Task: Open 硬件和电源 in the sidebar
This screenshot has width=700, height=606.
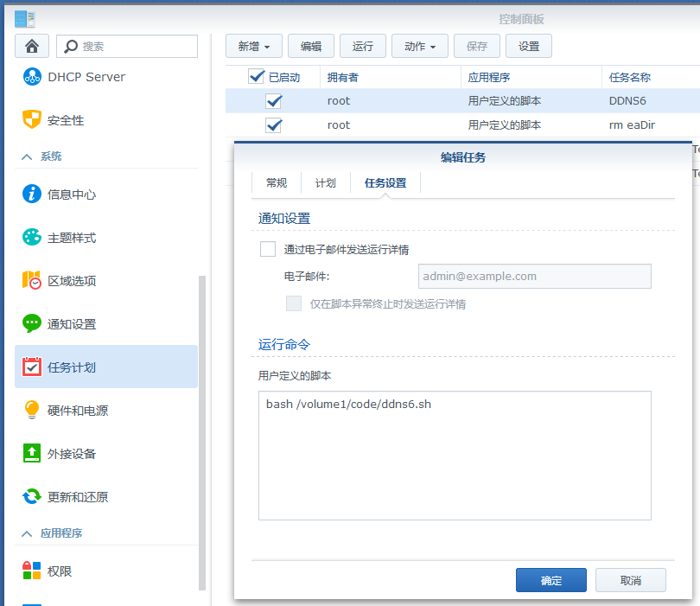Action: (x=78, y=411)
